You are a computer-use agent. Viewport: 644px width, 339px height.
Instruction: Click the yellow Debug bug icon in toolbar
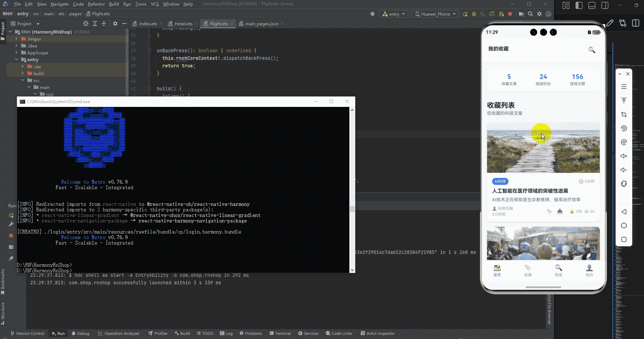coord(474,14)
